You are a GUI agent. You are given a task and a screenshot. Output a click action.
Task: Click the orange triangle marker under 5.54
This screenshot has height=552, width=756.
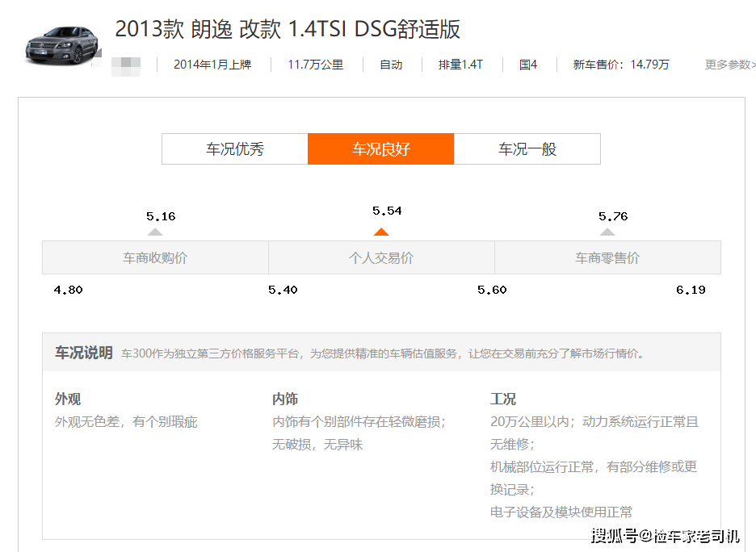(x=381, y=232)
